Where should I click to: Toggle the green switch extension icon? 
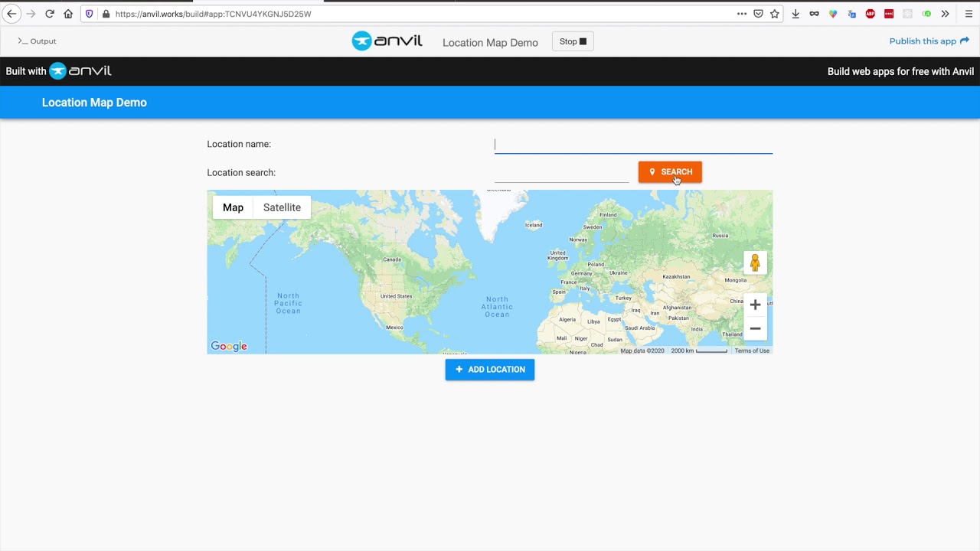(x=926, y=14)
